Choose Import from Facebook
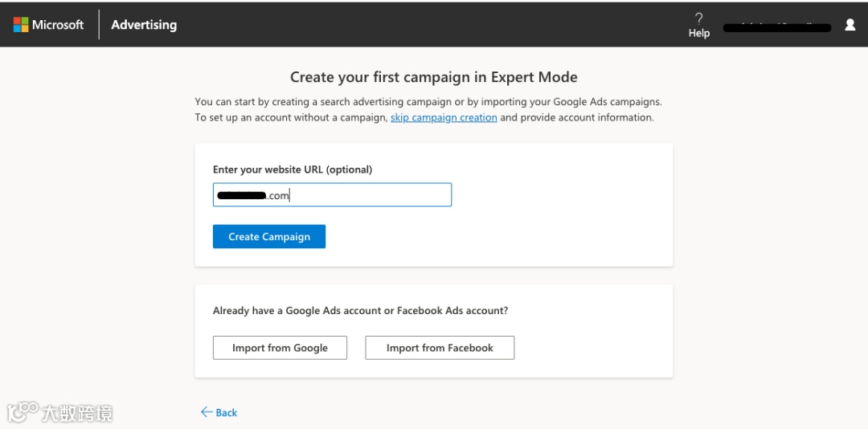Viewport: 868px width, 429px height. (x=440, y=348)
